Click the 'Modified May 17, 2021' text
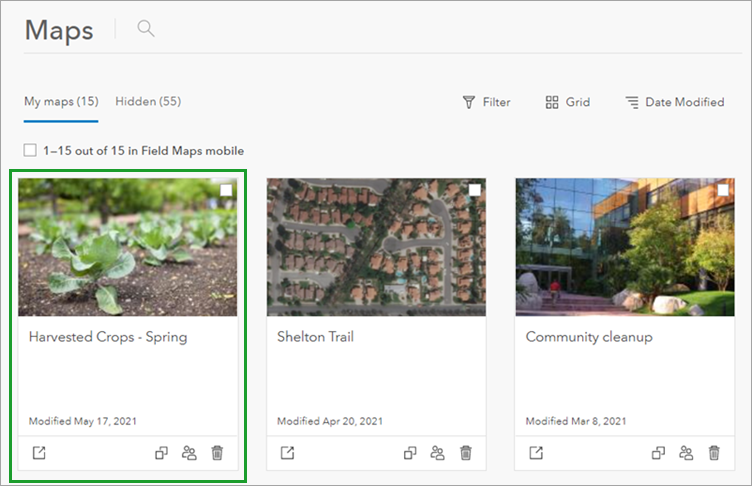Image resolution: width=752 pixels, height=486 pixels. click(x=82, y=421)
